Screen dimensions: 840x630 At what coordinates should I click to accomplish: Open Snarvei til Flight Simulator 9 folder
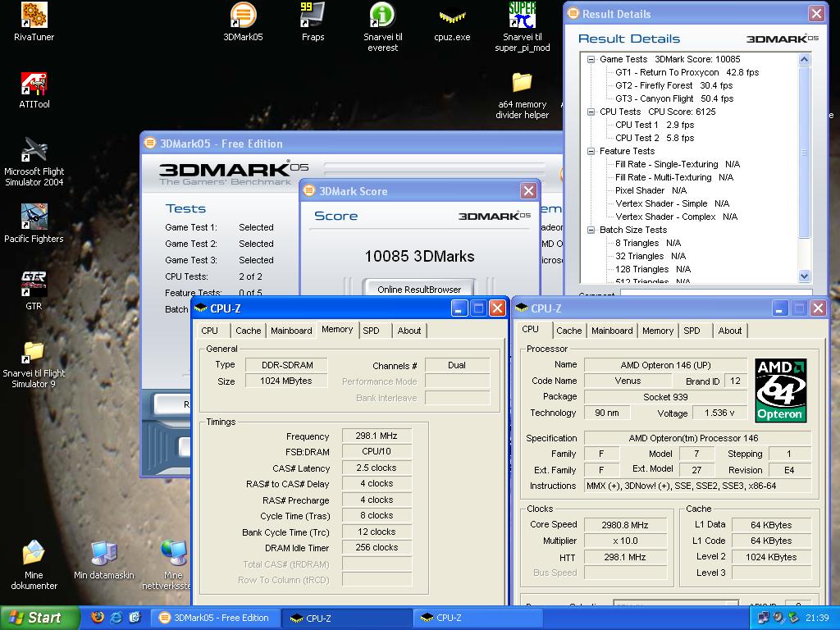coord(34,365)
